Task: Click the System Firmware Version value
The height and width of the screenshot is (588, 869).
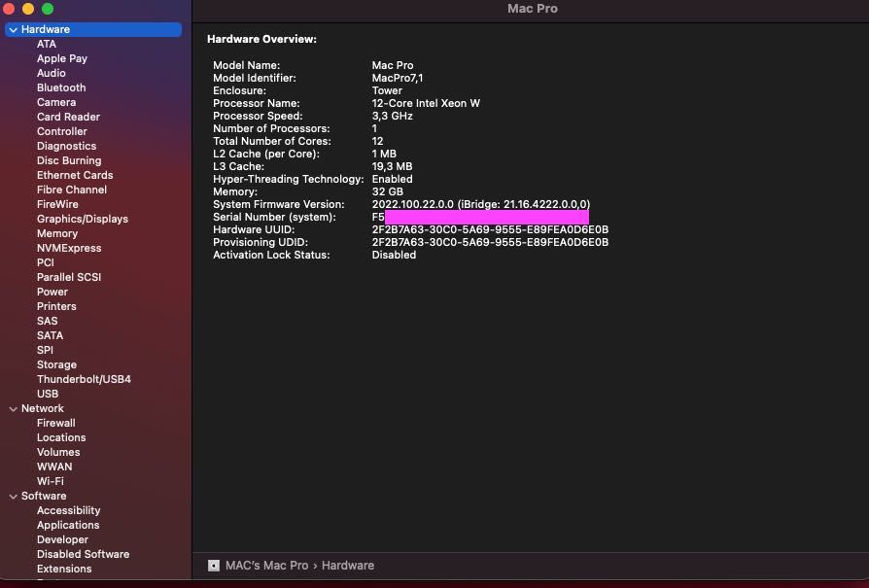Action: pyautogui.click(x=481, y=204)
